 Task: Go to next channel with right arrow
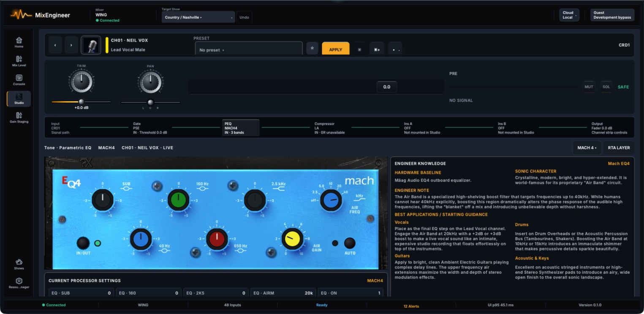71,45
